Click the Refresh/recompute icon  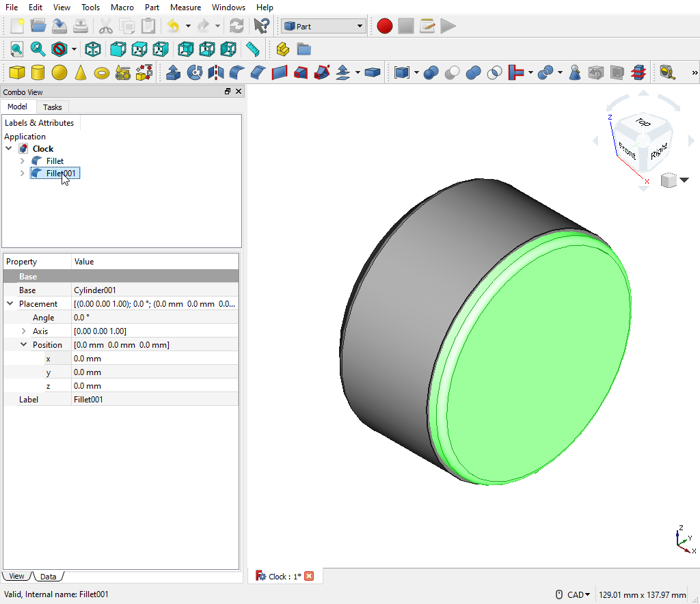click(x=237, y=26)
